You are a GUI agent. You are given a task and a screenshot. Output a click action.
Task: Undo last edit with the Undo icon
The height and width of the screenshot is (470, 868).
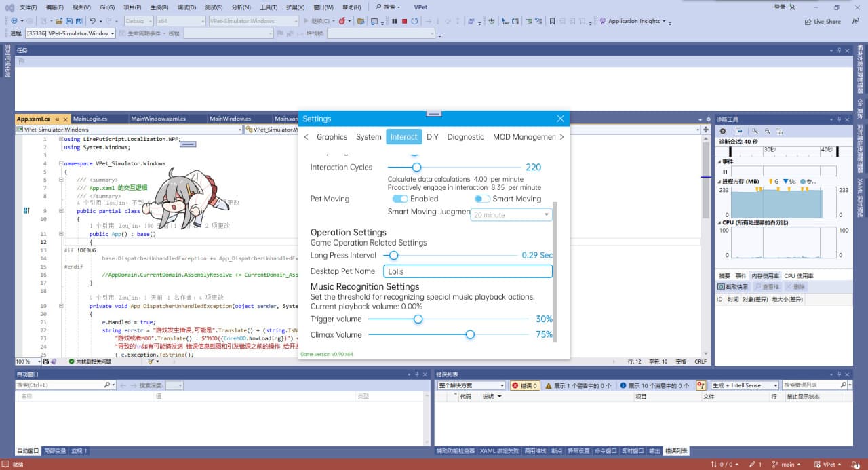coord(94,21)
